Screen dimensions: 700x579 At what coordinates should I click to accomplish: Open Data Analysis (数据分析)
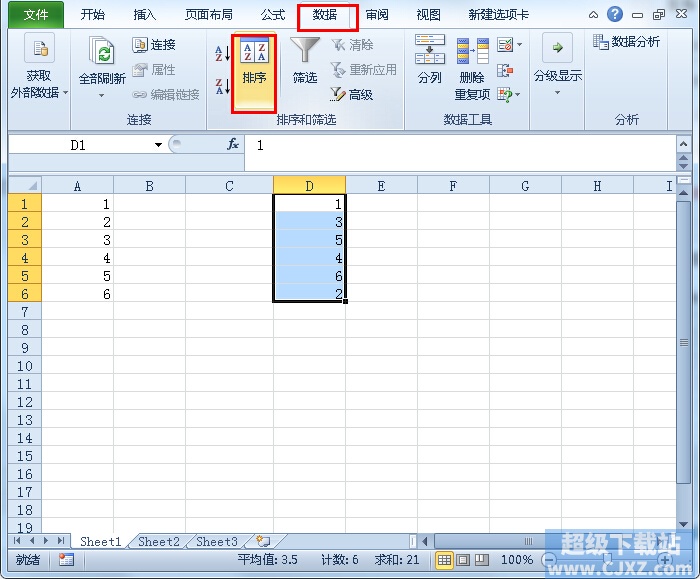[626, 42]
